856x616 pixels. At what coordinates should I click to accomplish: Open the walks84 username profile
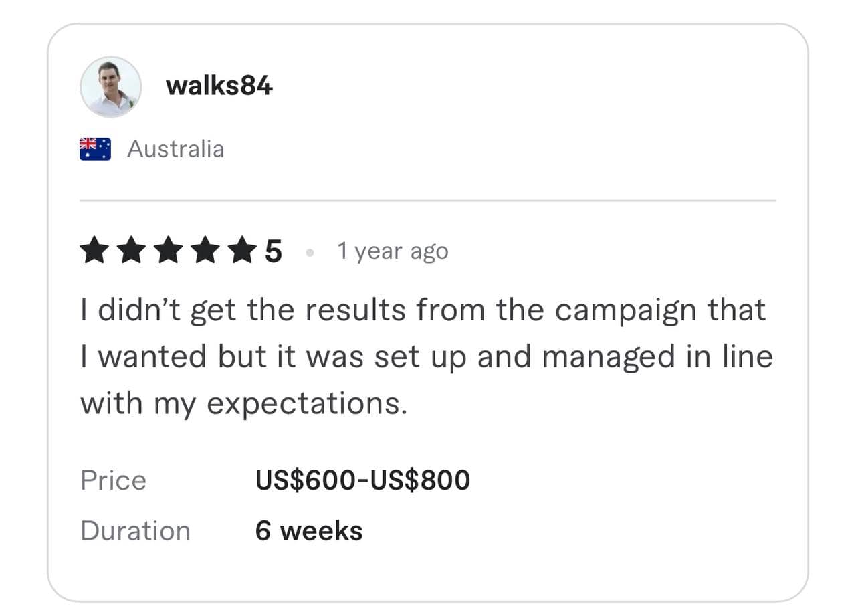pyautogui.click(x=219, y=86)
